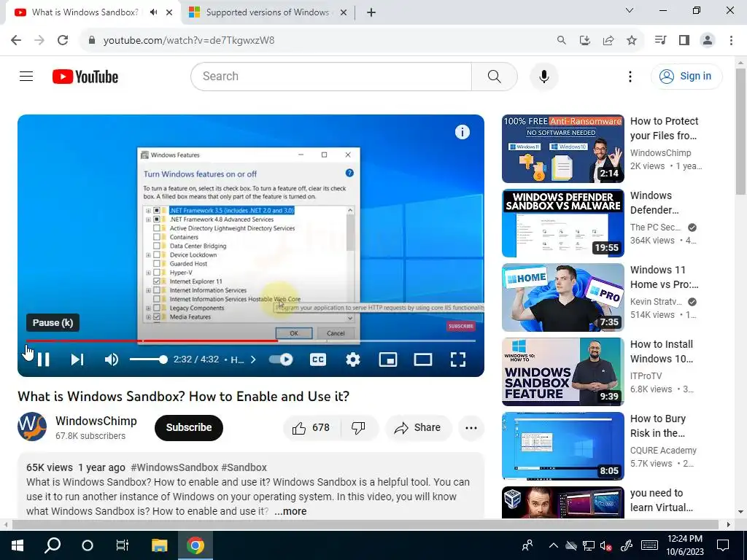The image size is (747, 560).
Task: Open media controls icon in Chrome toolbar
Action: coord(660,40)
